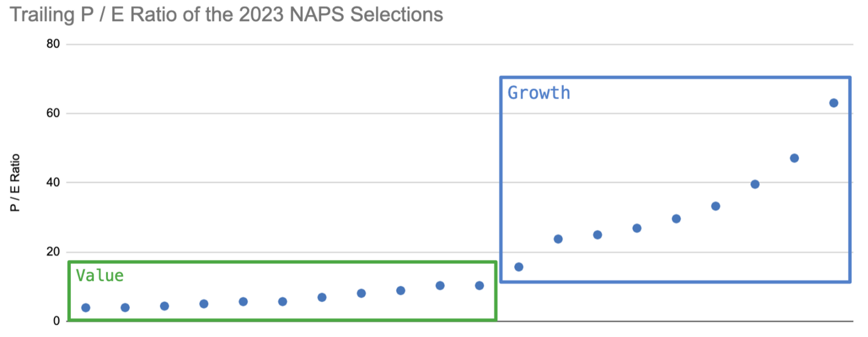Image resolution: width=868 pixels, height=337 pixels.
Task: Click the Growth label text
Action: pos(538,93)
